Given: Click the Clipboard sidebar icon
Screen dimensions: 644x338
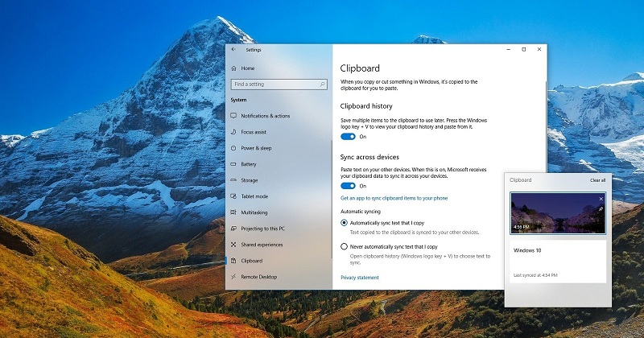Looking at the screenshot, I should click(x=233, y=261).
